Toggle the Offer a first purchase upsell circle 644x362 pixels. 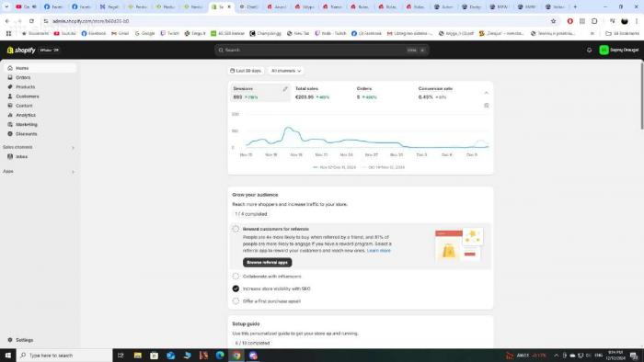[236, 301]
